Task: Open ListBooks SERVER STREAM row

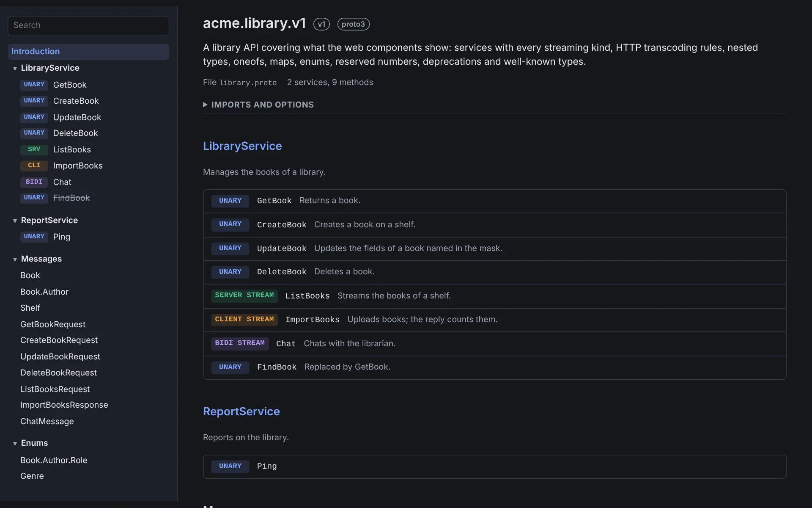Action: [494, 296]
